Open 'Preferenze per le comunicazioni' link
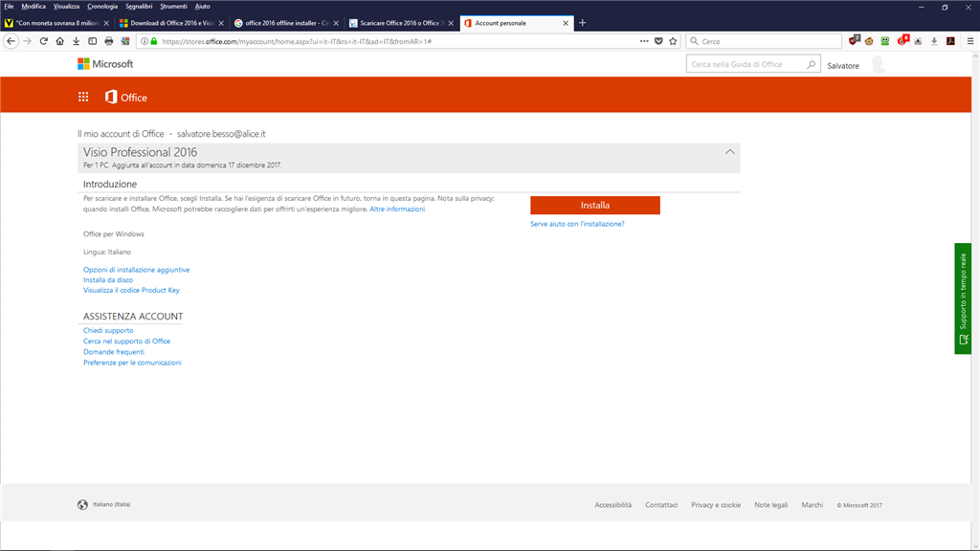Screen dimensions: 980x551 click(132, 363)
